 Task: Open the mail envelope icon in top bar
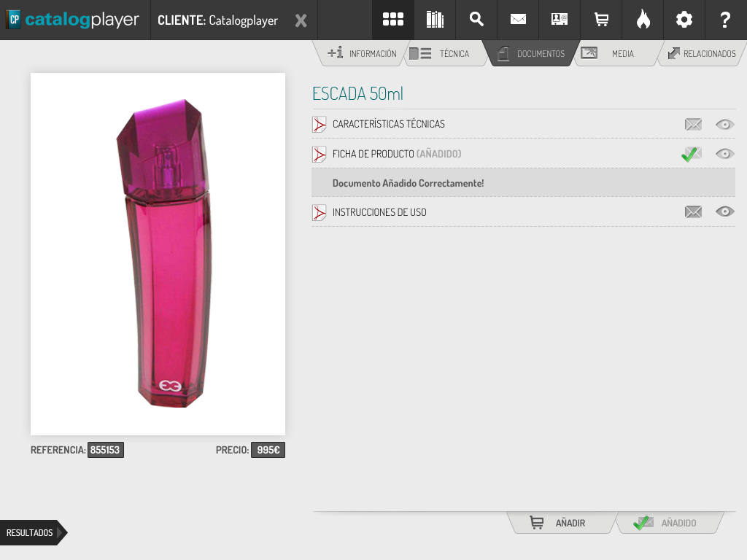(x=518, y=20)
